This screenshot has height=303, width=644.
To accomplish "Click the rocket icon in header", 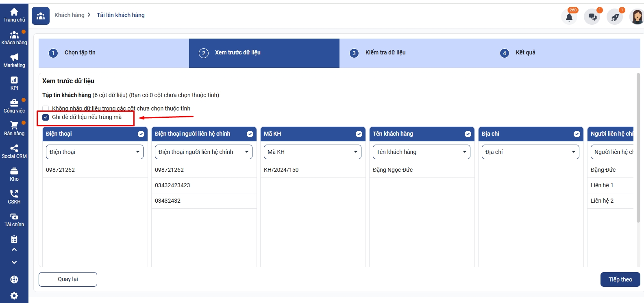I will pyautogui.click(x=615, y=17).
